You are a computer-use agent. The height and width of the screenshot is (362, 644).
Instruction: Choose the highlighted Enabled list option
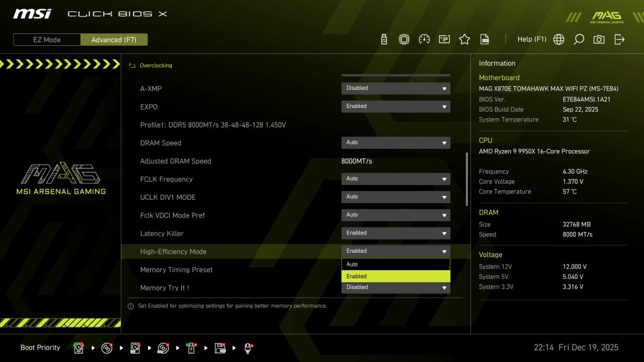tap(396, 277)
